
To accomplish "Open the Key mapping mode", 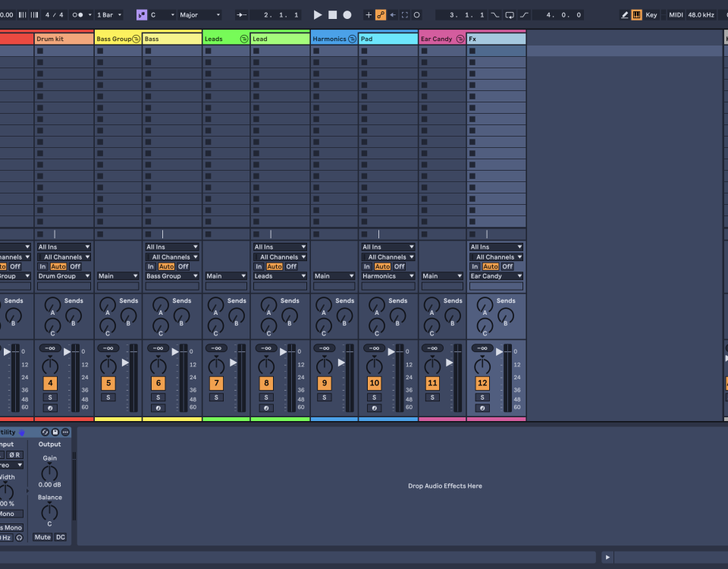I will tap(651, 15).
